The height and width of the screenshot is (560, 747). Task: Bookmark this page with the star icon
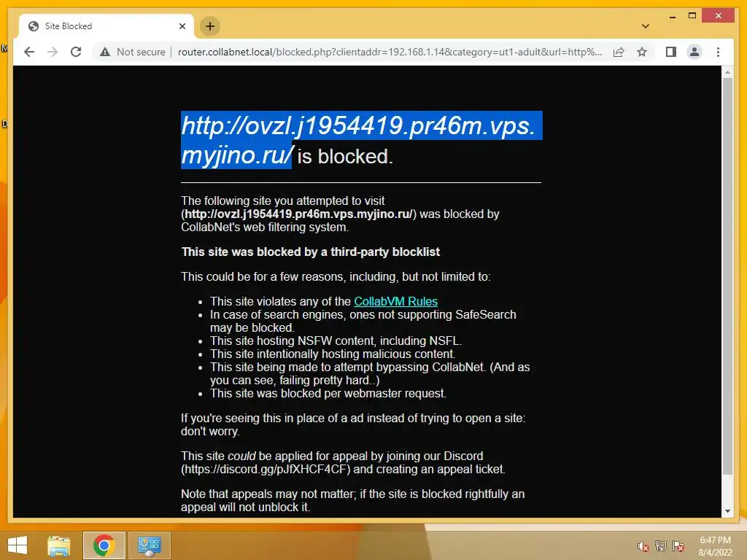click(x=642, y=52)
